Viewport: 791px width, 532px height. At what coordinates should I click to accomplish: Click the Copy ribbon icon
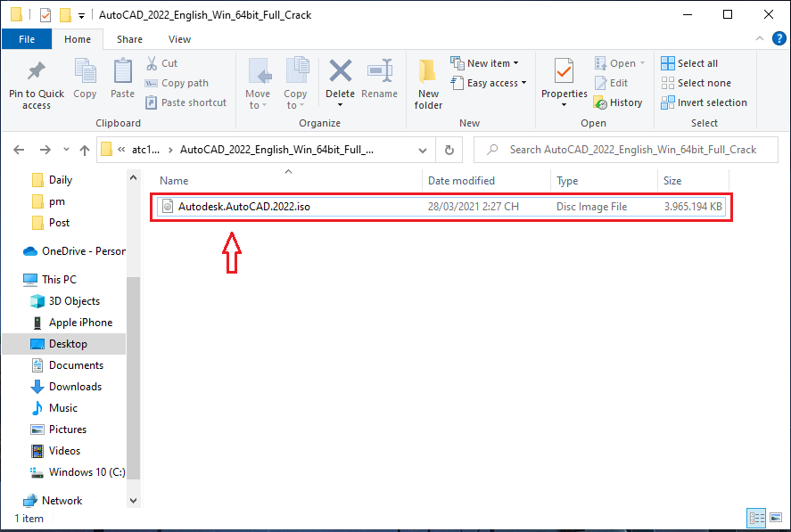[x=85, y=71]
